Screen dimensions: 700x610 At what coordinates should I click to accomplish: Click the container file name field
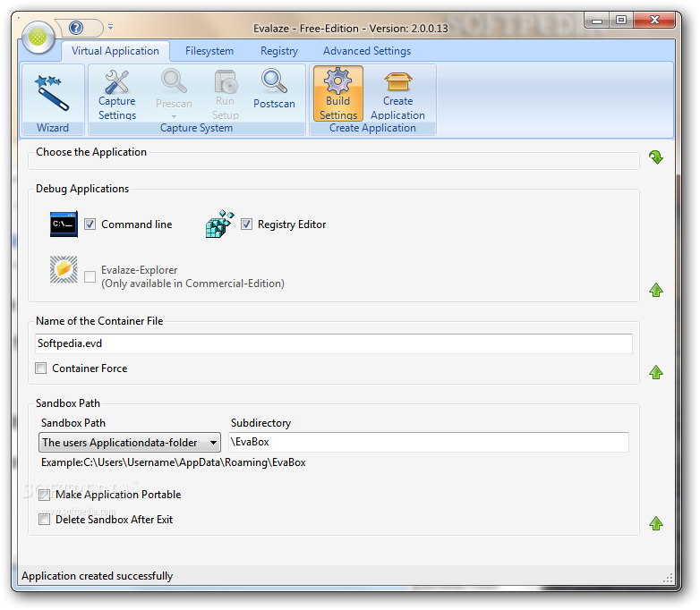[334, 343]
